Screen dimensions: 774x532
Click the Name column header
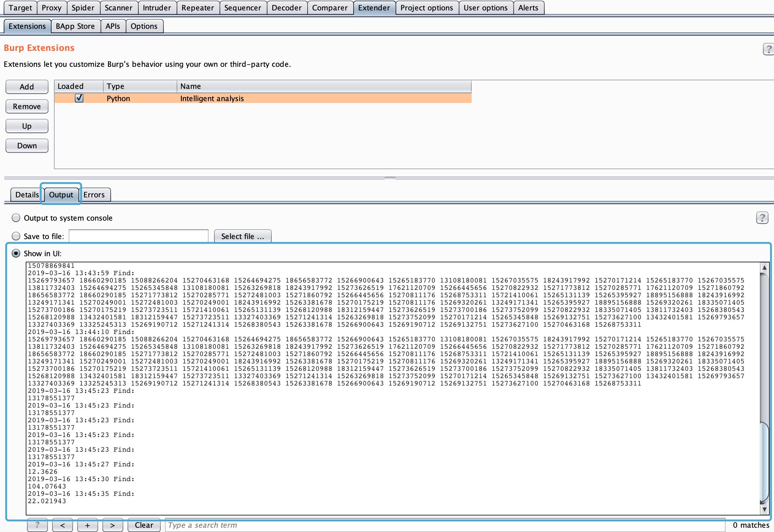point(324,86)
